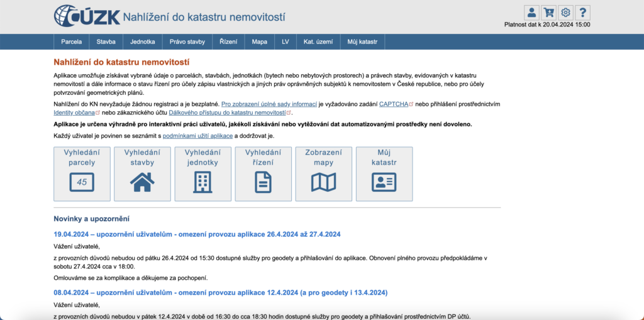The width and height of the screenshot is (644, 320).
Task: Click the 'Vyhledání stavby' tile label
Action: click(142, 157)
